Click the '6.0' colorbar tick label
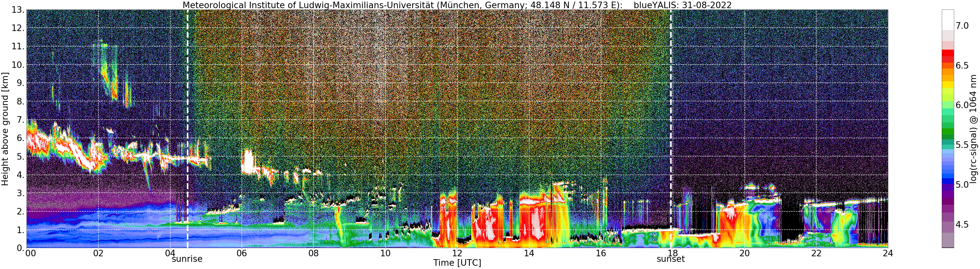The width and height of the screenshot is (980, 269). (962, 105)
